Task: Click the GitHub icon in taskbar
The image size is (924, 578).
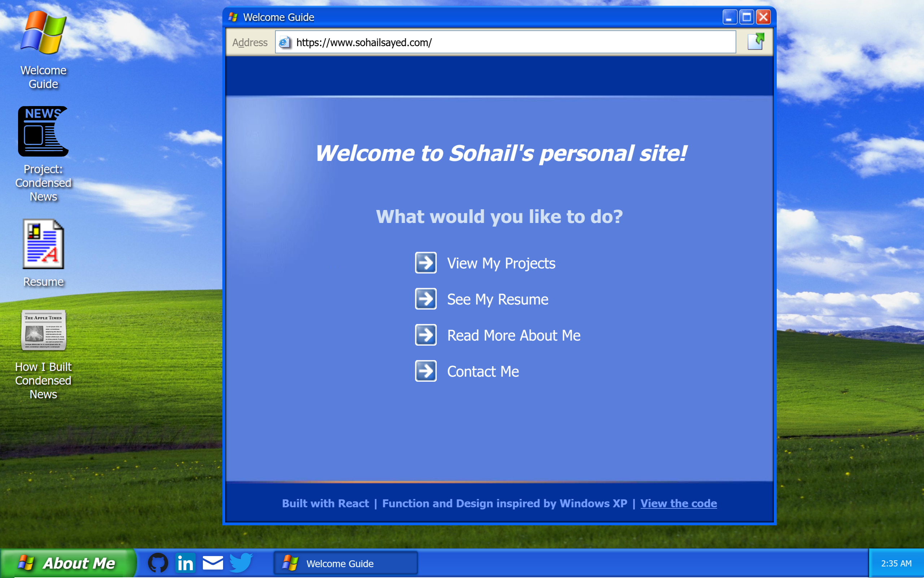Action: pos(158,563)
